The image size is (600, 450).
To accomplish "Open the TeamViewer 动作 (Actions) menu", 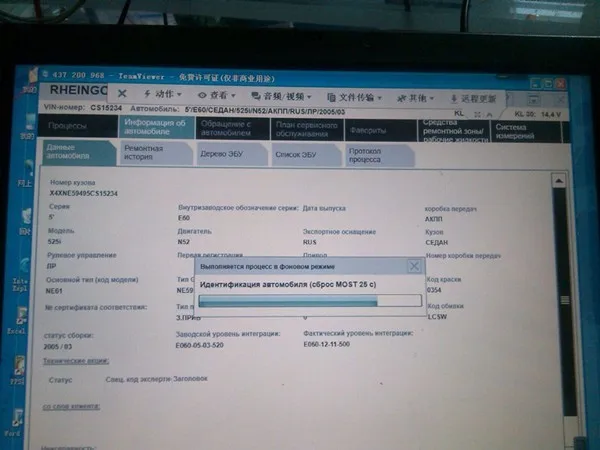I will click(x=162, y=94).
